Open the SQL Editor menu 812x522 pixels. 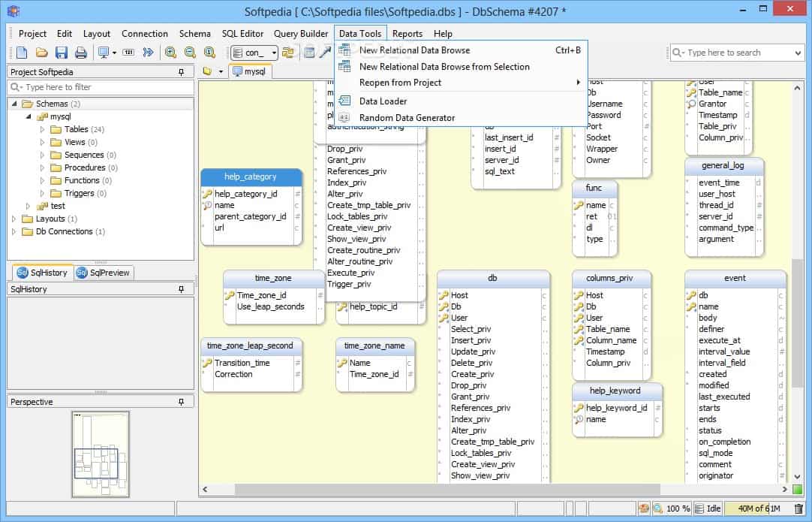pyautogui.click(x=242, y=34)
